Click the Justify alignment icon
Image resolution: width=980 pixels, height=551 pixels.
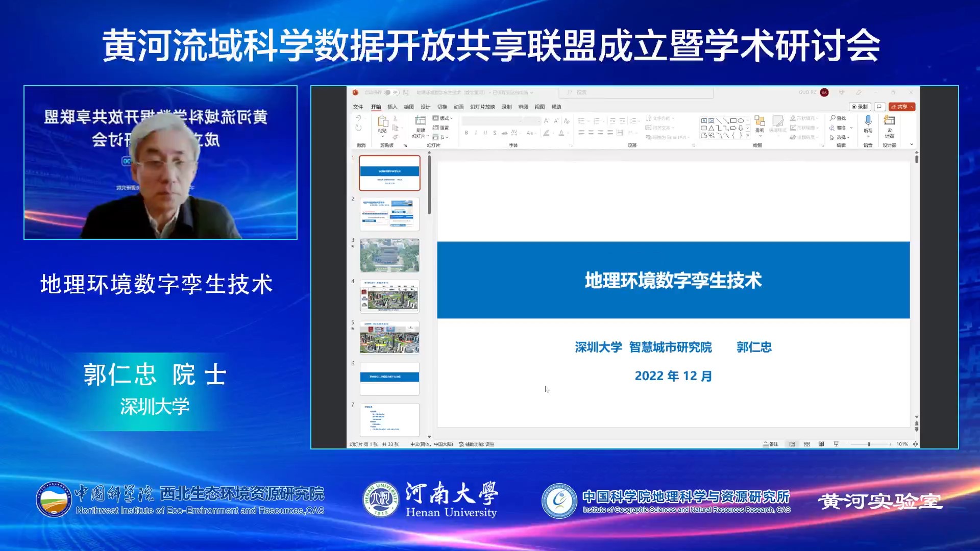click(x=610, y=133)
